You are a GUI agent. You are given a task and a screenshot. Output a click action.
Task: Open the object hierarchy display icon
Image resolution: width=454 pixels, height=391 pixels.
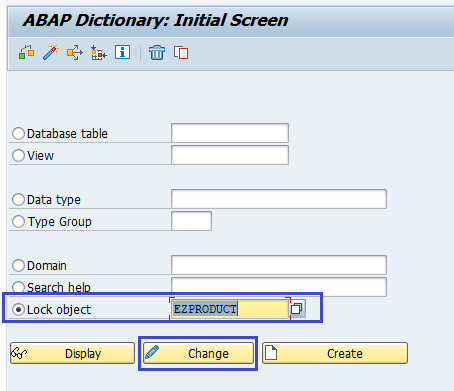99,53
